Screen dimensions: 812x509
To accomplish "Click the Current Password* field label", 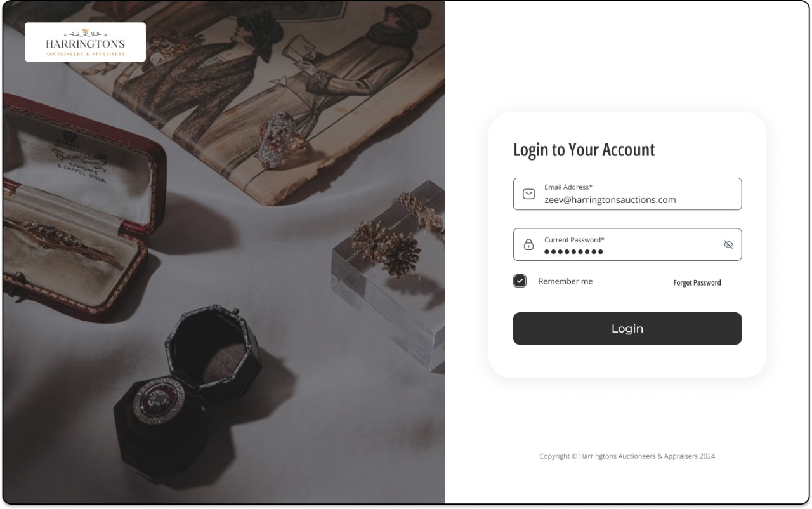I will coord(574,240).
